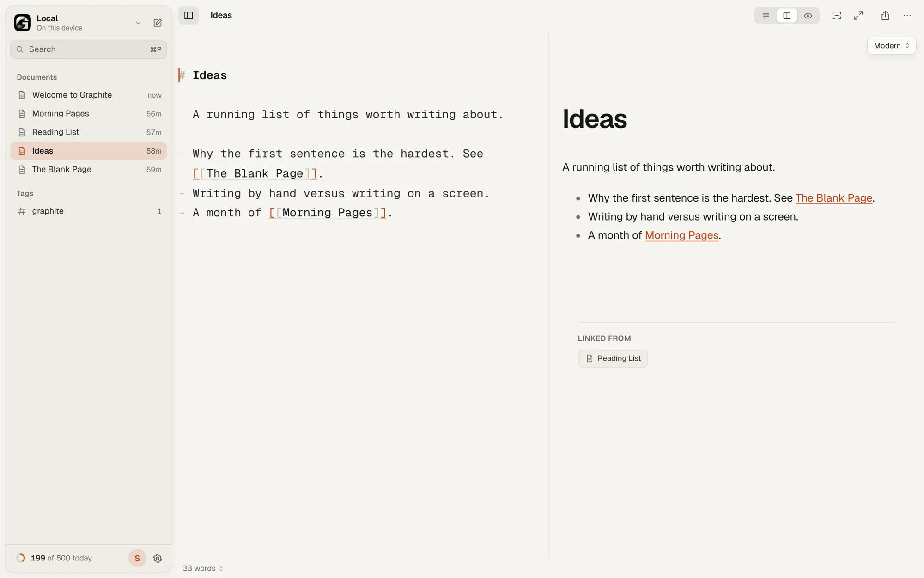Open Morning Pages document in sidebar
The height and width of the screenshot is (578, 924).
(89, 114)
